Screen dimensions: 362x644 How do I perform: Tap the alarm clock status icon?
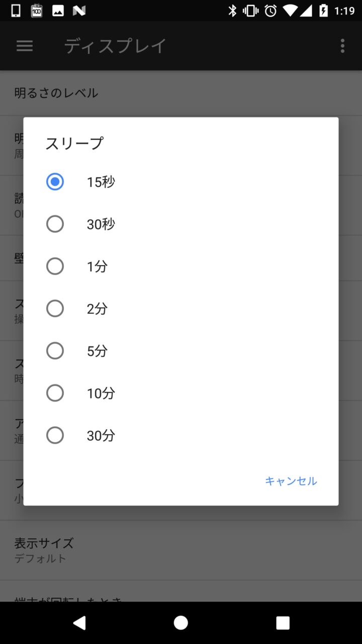270,11
